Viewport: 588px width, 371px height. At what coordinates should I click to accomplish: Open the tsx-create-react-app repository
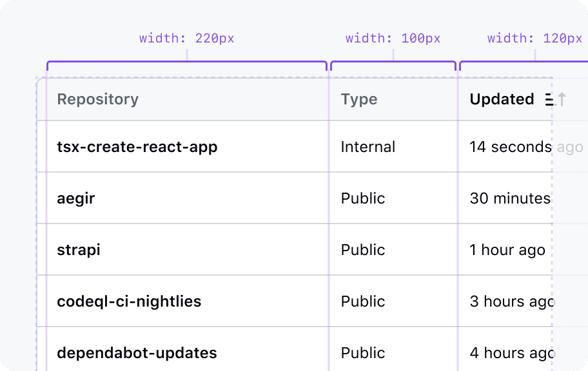(137, 147)
